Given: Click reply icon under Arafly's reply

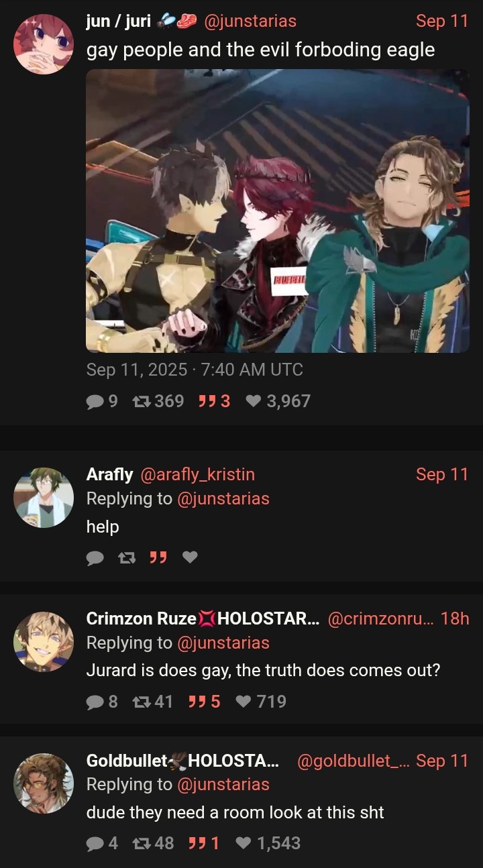Looking at the screenshot, I should tap(95, 557).
